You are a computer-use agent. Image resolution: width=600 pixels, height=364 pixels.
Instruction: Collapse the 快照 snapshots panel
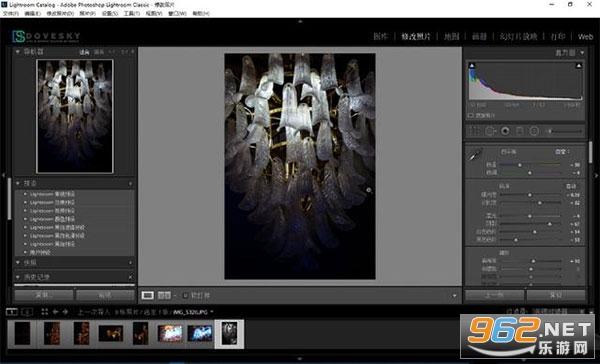18,263
